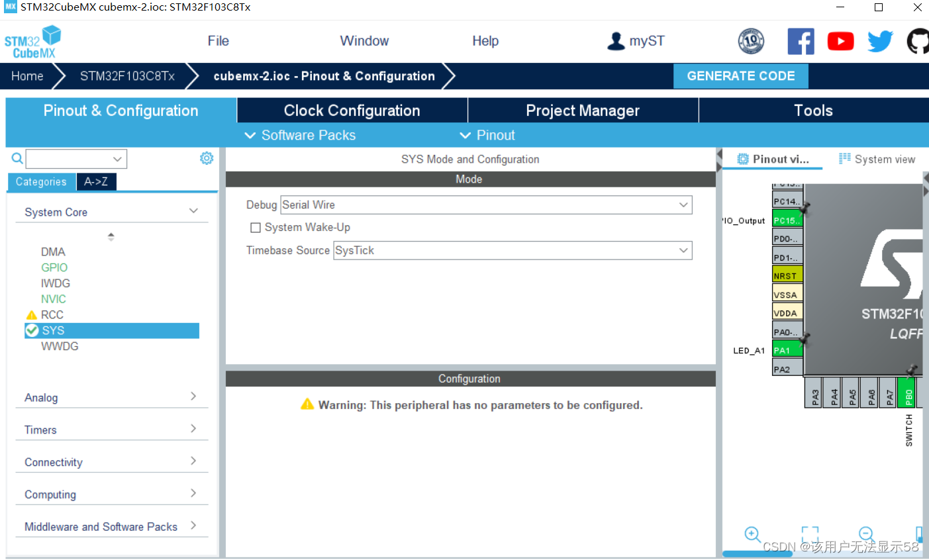Open the Help menu
The height and width of the screenshot is (560, 929).
[485, 41]
